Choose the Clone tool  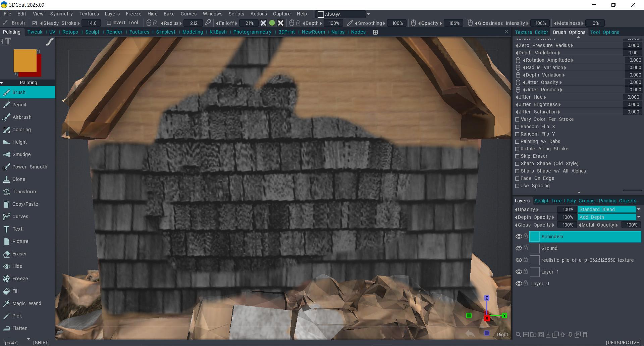[x=19, y=179]
